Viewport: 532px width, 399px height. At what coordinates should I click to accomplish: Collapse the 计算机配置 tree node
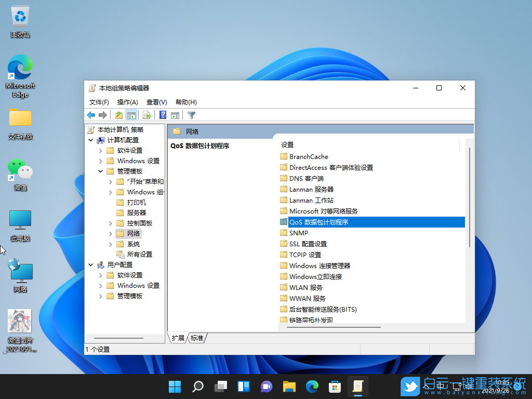coord(91,140)
